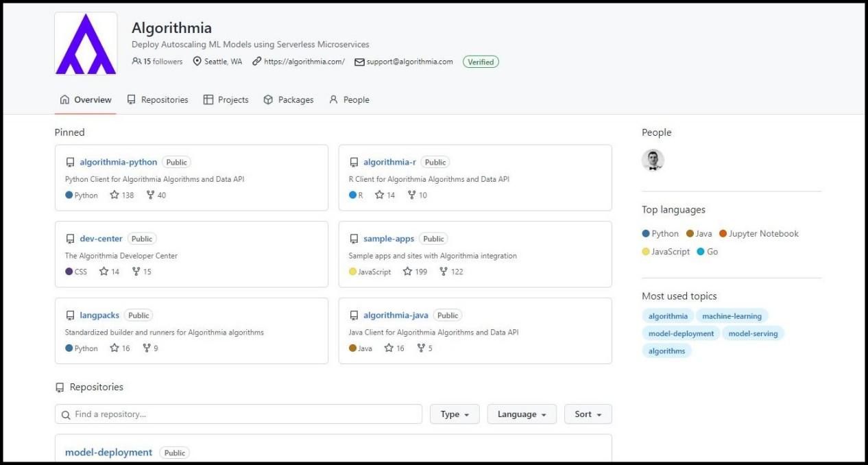Viewport: 868px width, 465px height.
Task: Click the star icon on algorithmia-python
Action: tap(114, 195)
